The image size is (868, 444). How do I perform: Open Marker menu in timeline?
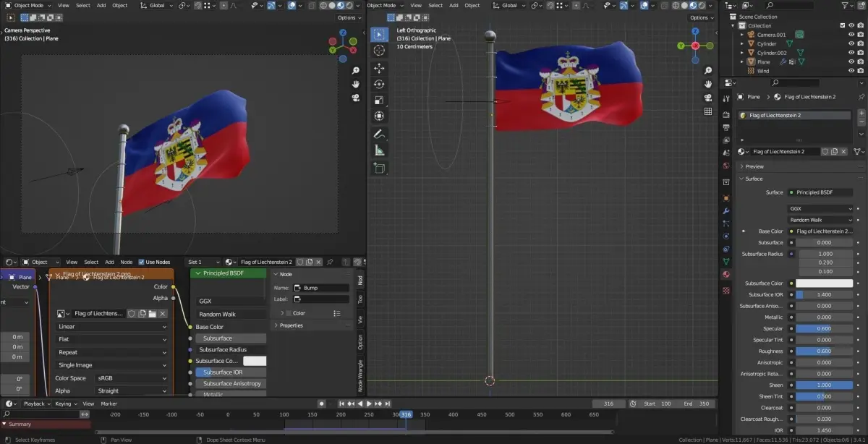[x=109, y=404]
